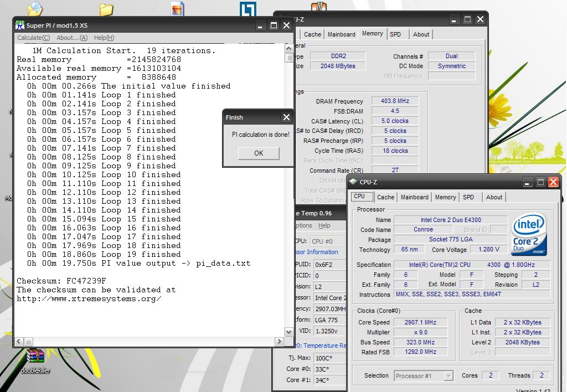Click the memory Size value 2048 MBytes
567x392 pixels.
[x=338, y=66]
